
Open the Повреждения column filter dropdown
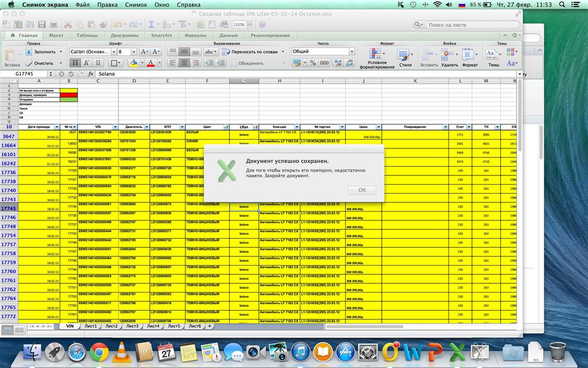pyautogui.click(x=445, y=127)
